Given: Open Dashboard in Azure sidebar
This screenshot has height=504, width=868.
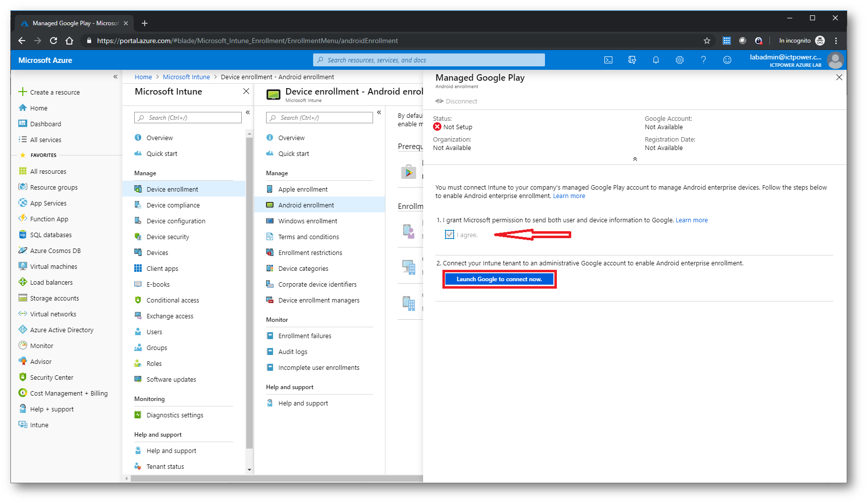Looking at the screenshot, I should point(45,124).
